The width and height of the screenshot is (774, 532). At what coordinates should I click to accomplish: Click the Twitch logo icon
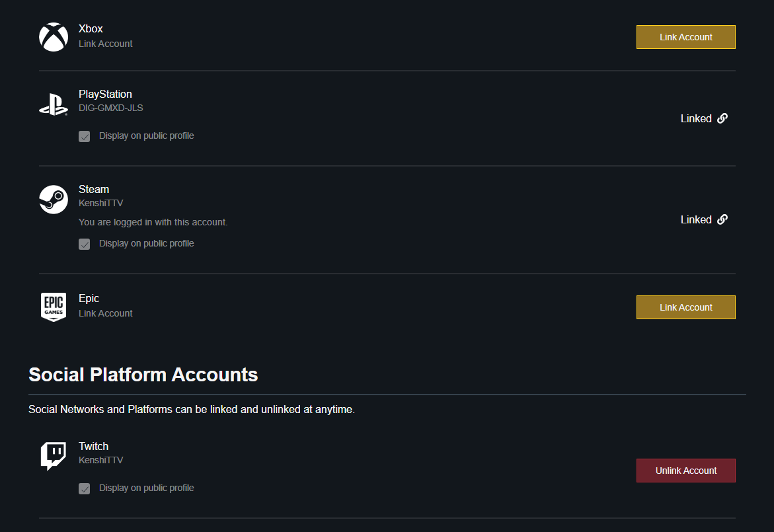click(x=54, y=456)
